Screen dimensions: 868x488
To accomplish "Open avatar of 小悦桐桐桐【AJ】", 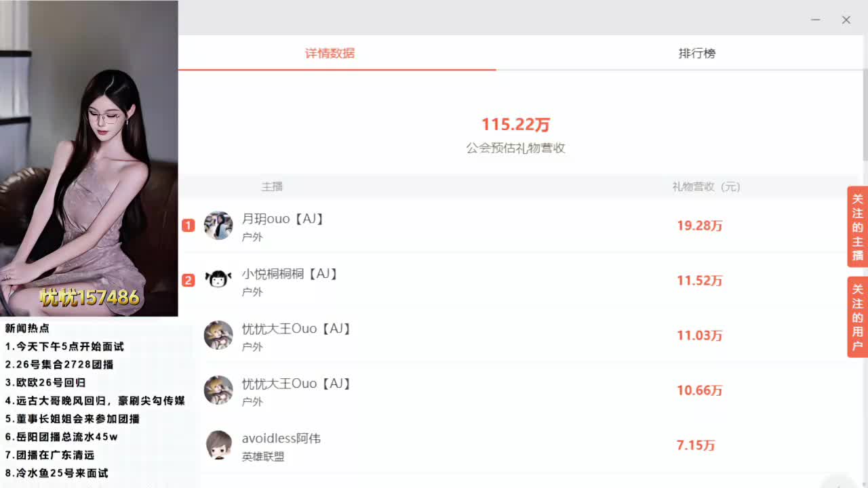I will tap(218, 280).
